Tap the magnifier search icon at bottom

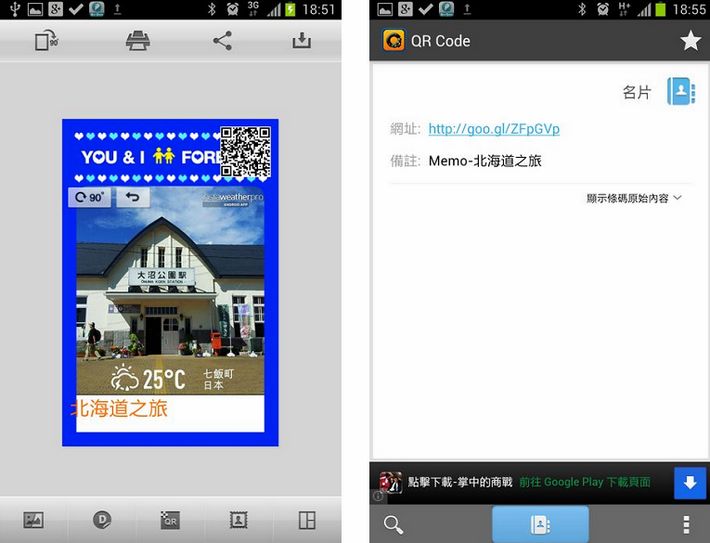click(x=393, y=524)
